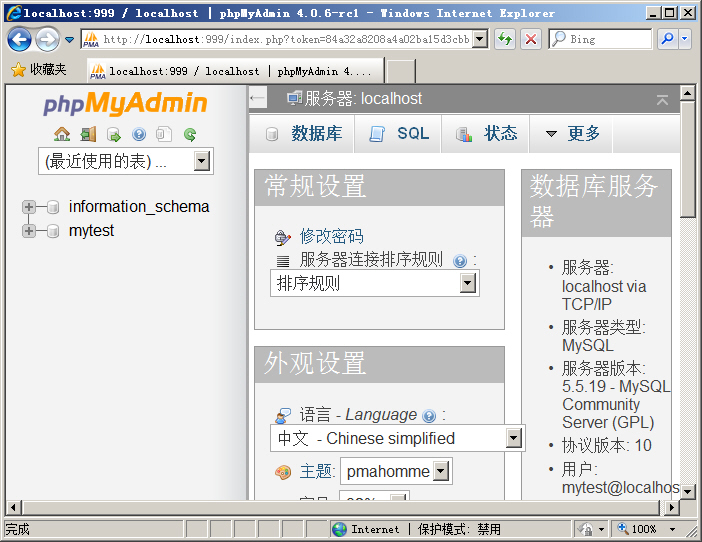Open address bar history dropdown arrow
702x542 pixels.
(480, 39)
